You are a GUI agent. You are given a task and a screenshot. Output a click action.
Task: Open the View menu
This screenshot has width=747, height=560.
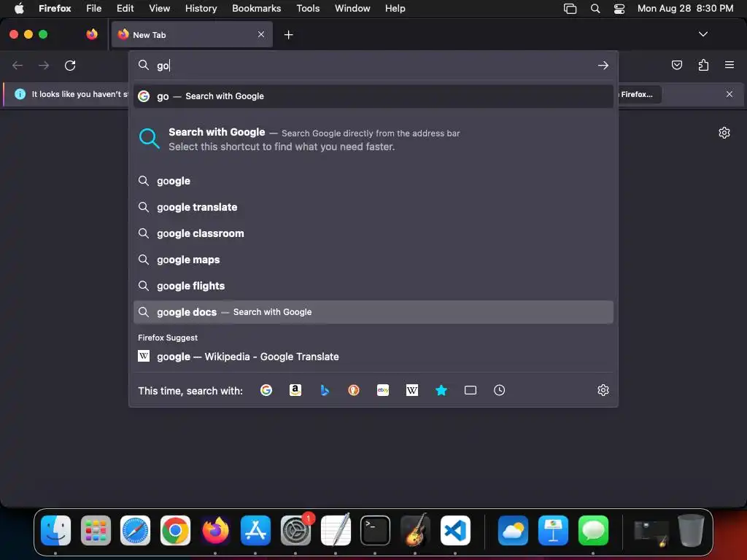point(159,9)
